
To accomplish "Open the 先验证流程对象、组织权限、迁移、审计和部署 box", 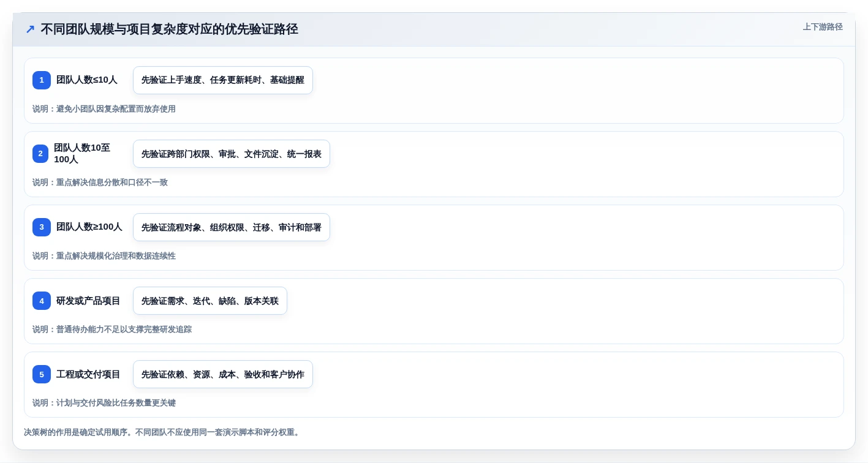I will coord(232,227).
